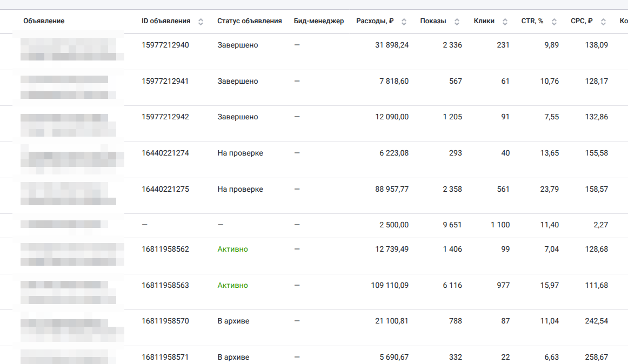The image size is (628, 364).
Task: Sort by CPC column arrow icon
Action: coord(603,22)
